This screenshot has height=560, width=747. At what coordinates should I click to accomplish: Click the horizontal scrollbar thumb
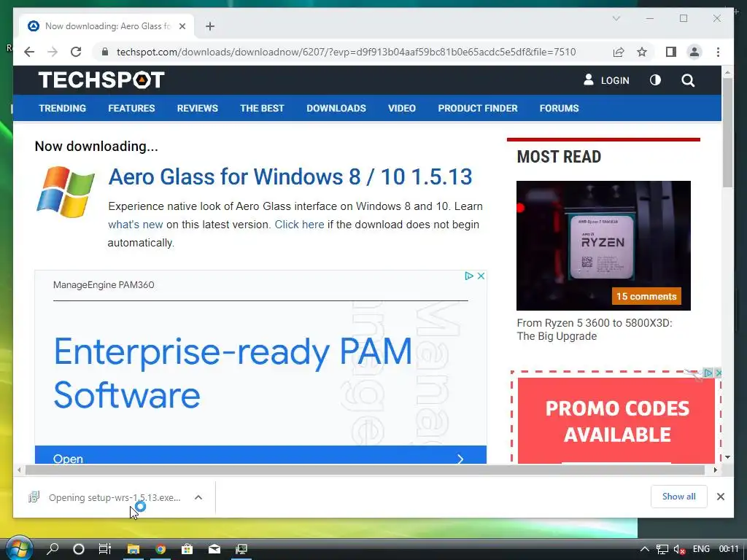click(365, 470)
